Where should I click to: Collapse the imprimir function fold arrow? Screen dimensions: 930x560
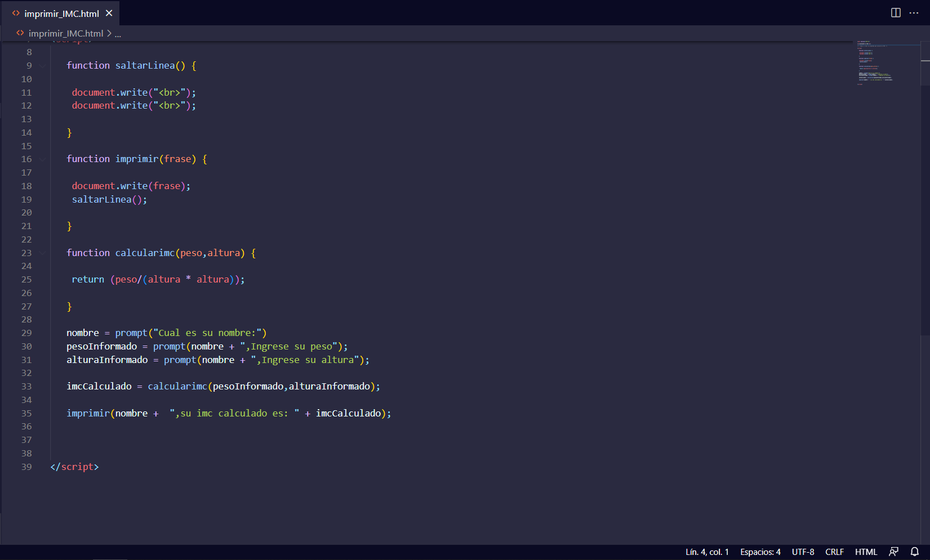tap(43, 159)
